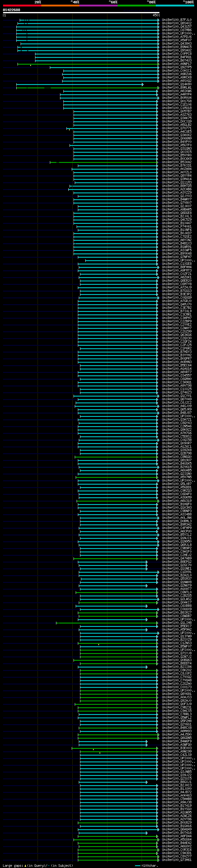Viewport: 197px width, 868px height.
Task: Click the UniRef100_Q111M3 label
Action: (x=176, y=182)
